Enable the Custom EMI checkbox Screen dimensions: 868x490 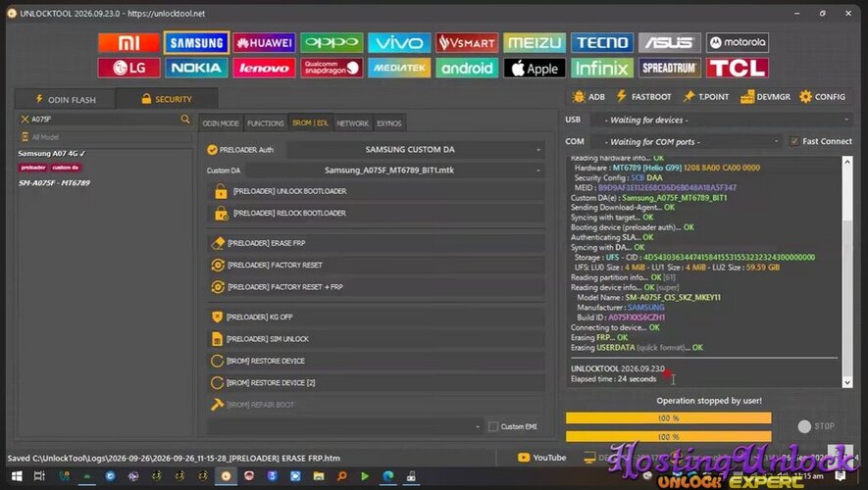click(x=493, y=426)
